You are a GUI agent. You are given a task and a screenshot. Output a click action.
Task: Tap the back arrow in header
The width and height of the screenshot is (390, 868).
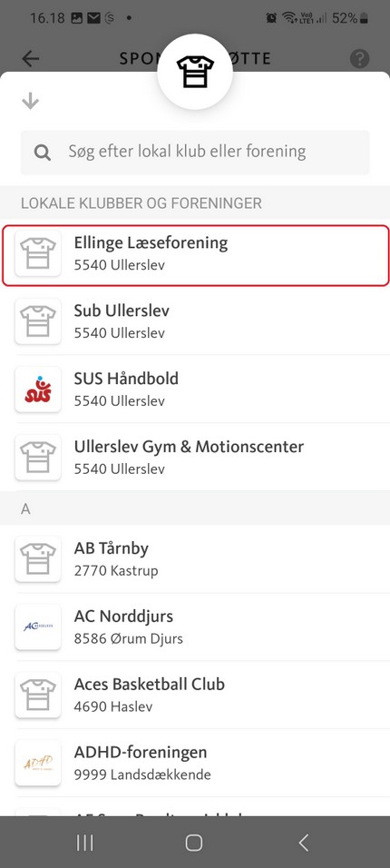point(31,59)
